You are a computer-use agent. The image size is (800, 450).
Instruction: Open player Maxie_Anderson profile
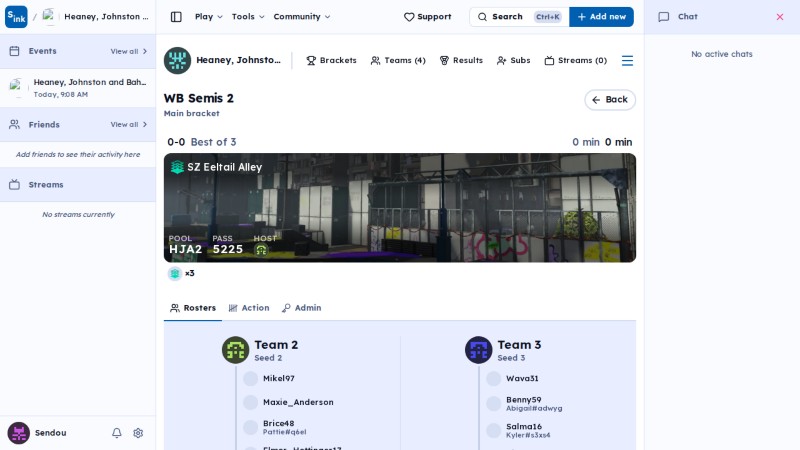(x=298, y=403)
